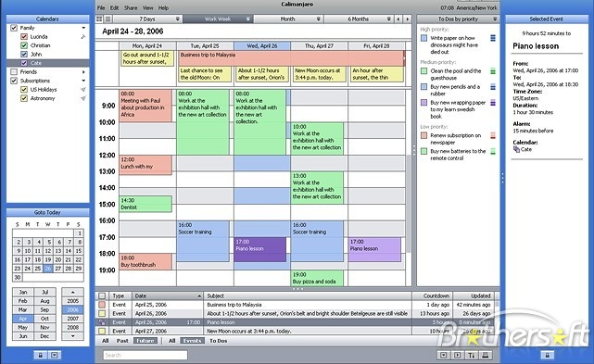594x364 pixels.
Task: Click the week view vertical scrollbar
Action: (409, 204)
